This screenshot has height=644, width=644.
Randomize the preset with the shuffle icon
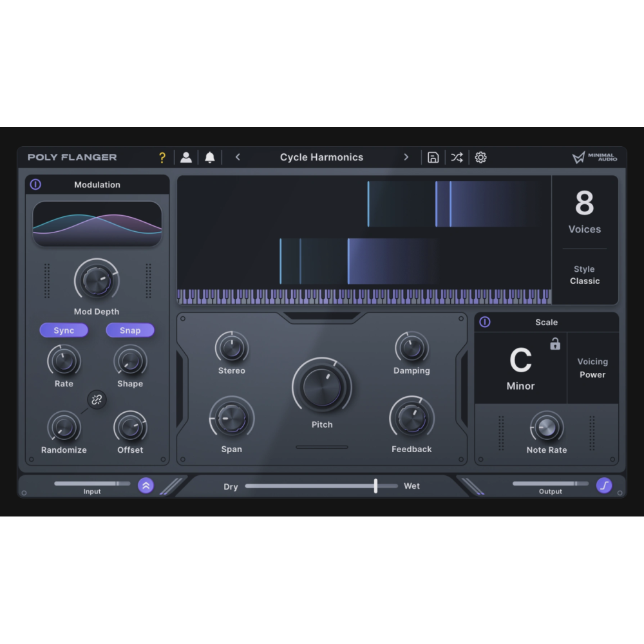click(457, 156)
